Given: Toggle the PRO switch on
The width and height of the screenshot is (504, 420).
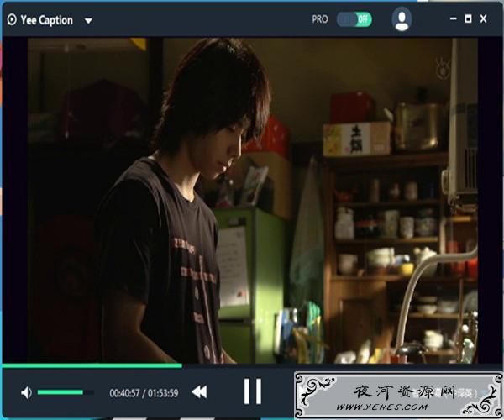Looking at the screenshot, I should click(x=354, y=19).
